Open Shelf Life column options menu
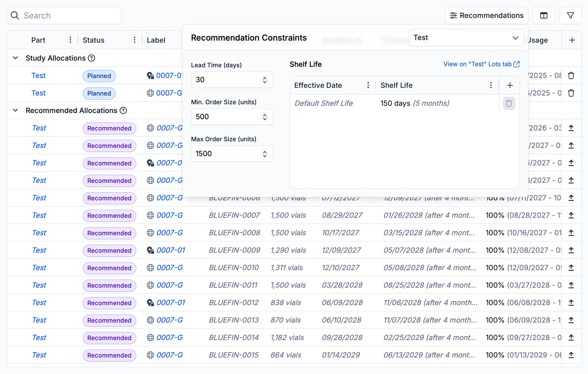The height and width of the screenshot is (374, 588). (491, 85)
